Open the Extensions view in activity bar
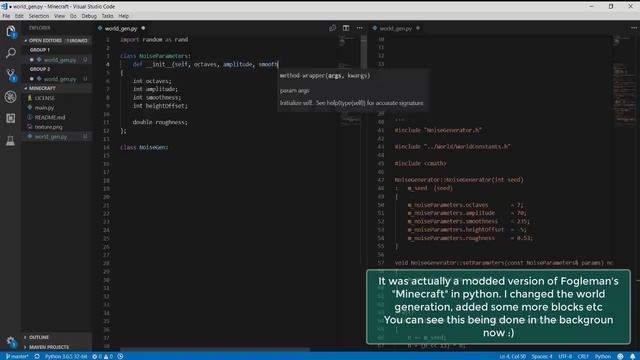 (x=11, y=118)
